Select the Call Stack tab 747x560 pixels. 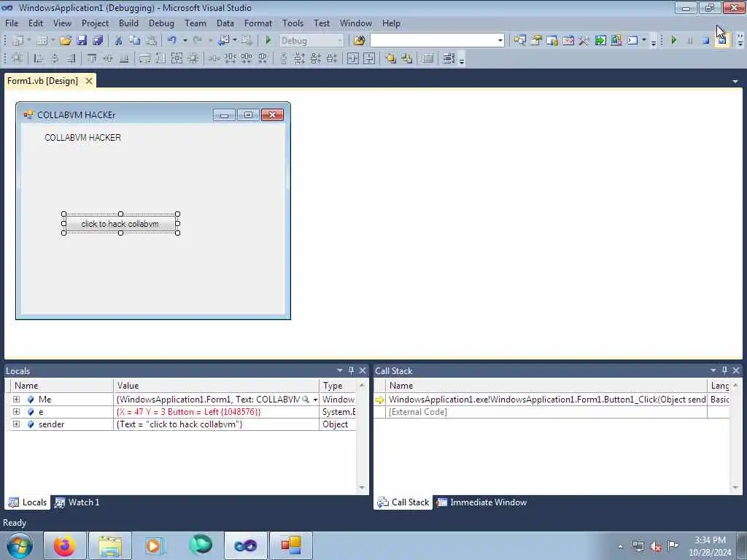(403, 502)
